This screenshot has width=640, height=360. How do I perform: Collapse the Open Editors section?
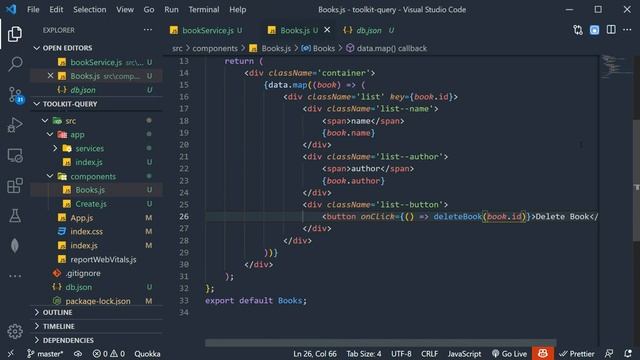(x=37, y=48)
